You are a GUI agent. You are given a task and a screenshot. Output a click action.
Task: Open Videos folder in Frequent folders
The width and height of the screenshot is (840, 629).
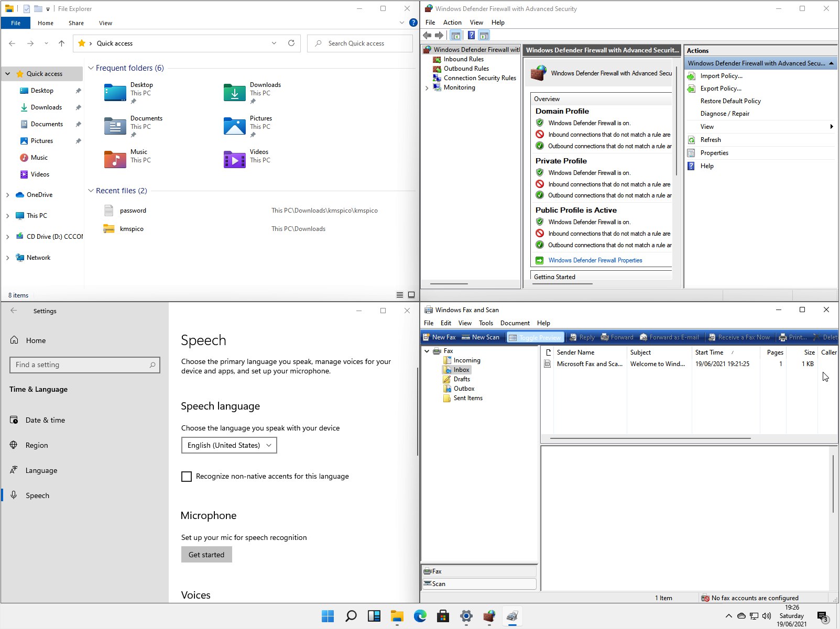pos(247,160)
